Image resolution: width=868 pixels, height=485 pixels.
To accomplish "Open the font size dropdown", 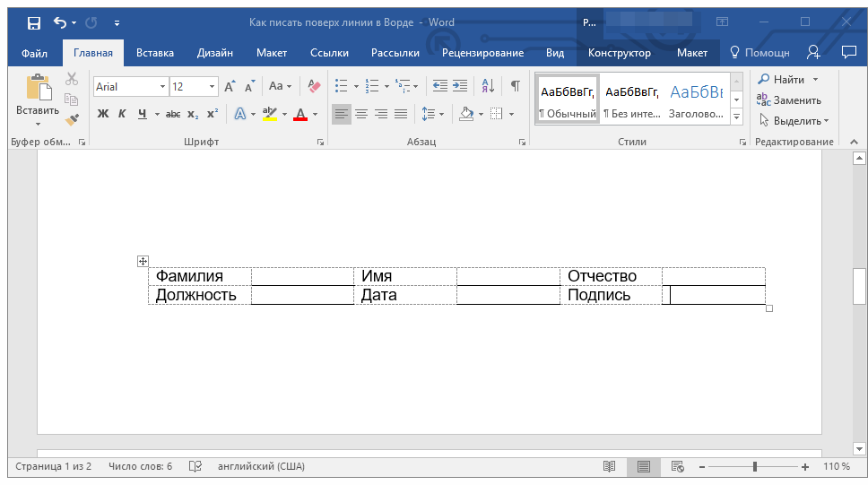I will [x=213, y=87].
